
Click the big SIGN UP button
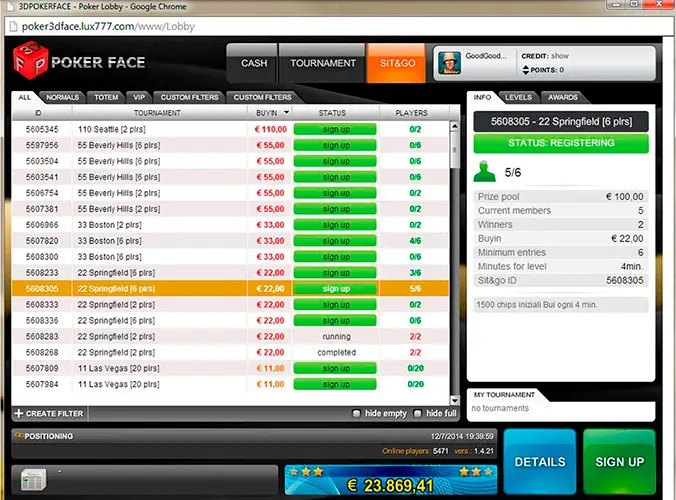619,462
